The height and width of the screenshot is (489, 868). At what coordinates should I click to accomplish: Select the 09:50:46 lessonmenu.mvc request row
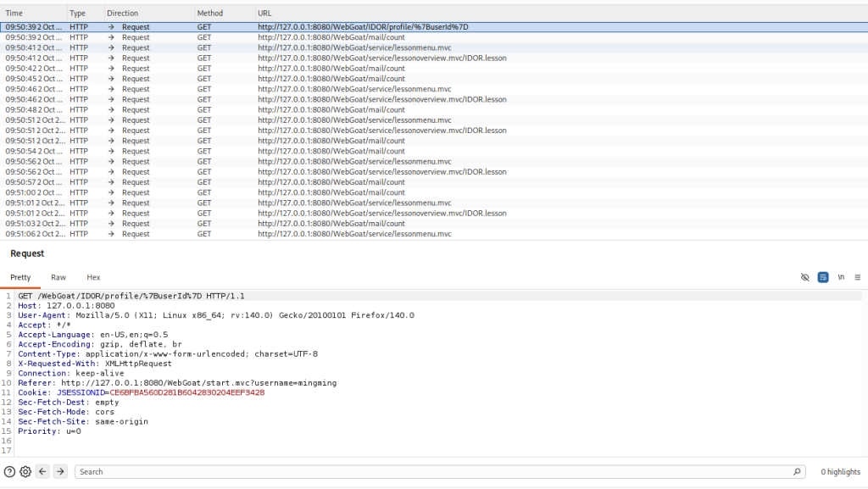434,89
